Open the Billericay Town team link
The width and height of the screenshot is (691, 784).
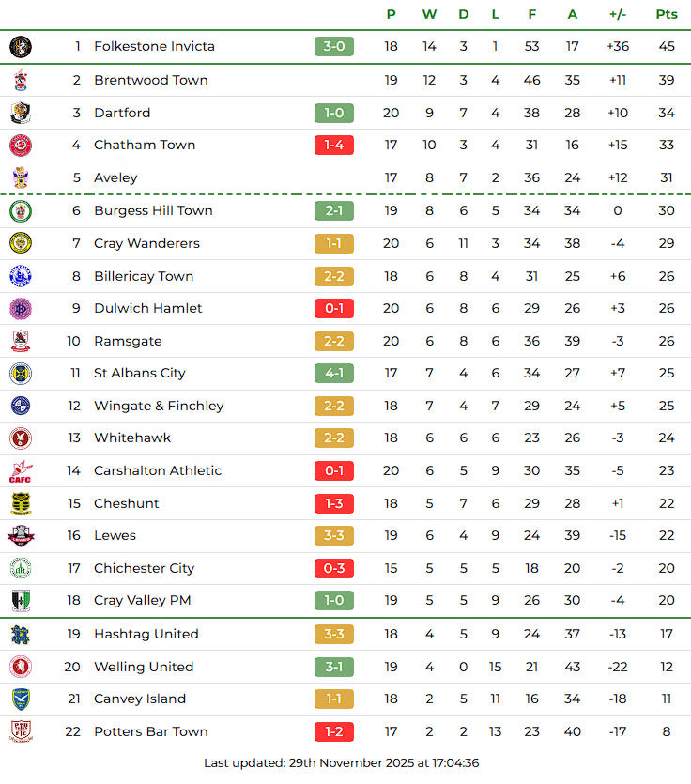(144, 276)
